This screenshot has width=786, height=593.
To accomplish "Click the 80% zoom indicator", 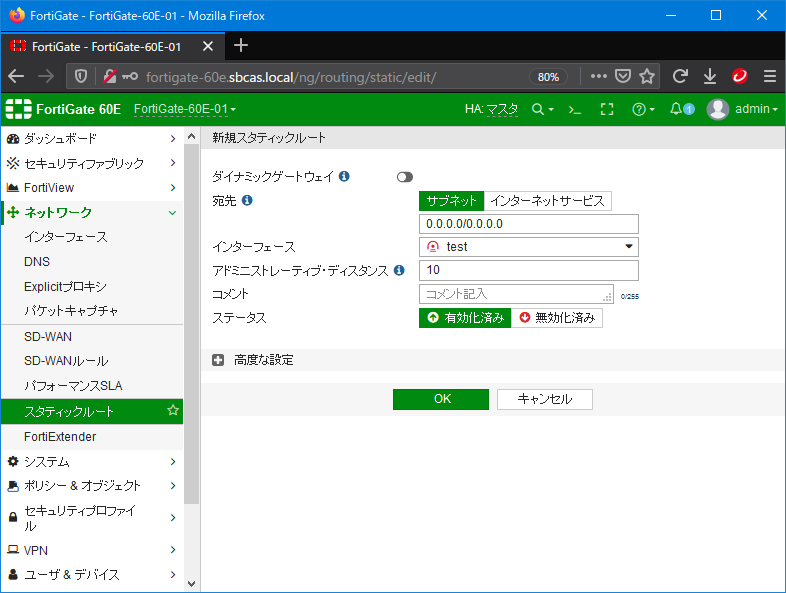I will click(548, 77).
